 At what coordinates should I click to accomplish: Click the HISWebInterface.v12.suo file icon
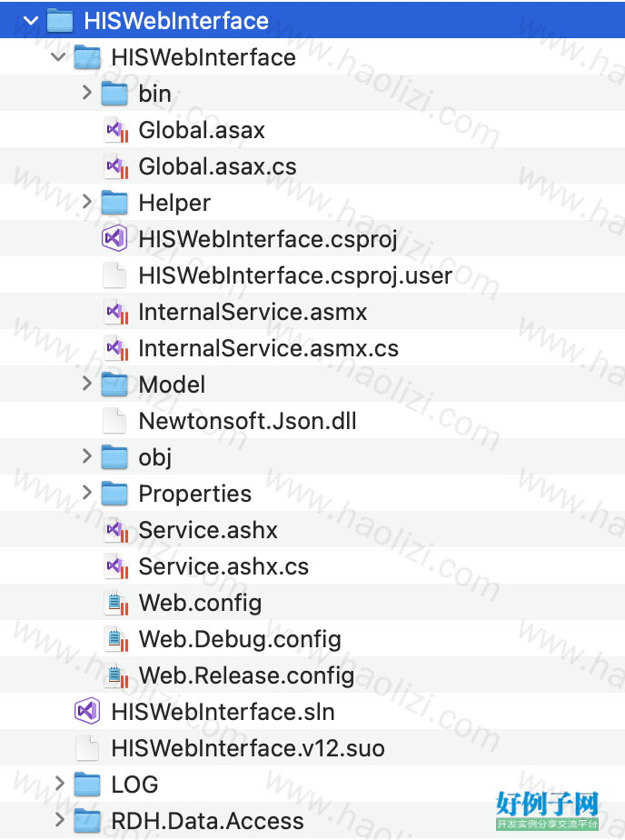coord(87,748)
